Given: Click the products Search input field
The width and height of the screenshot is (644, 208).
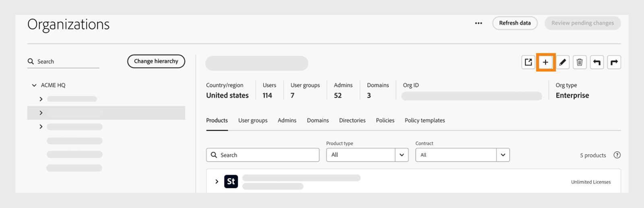Looking at the screenshot, I should [x=263, y=155].
